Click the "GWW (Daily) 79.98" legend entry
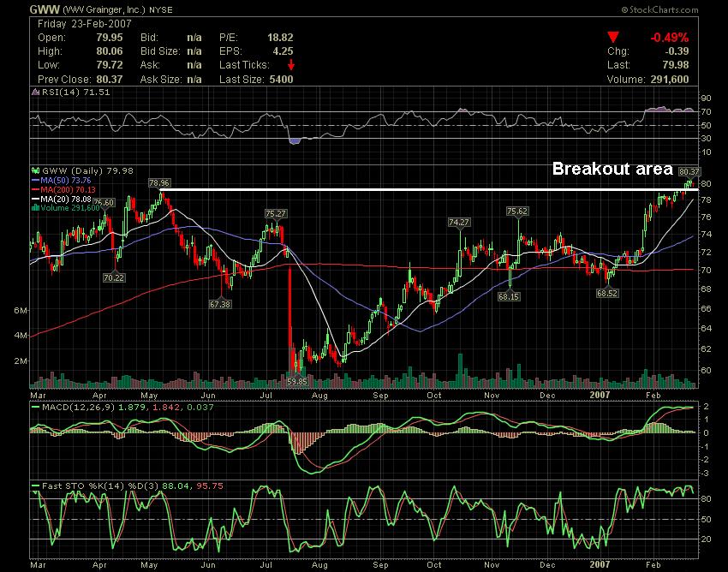728x572 pixels. 87,170
